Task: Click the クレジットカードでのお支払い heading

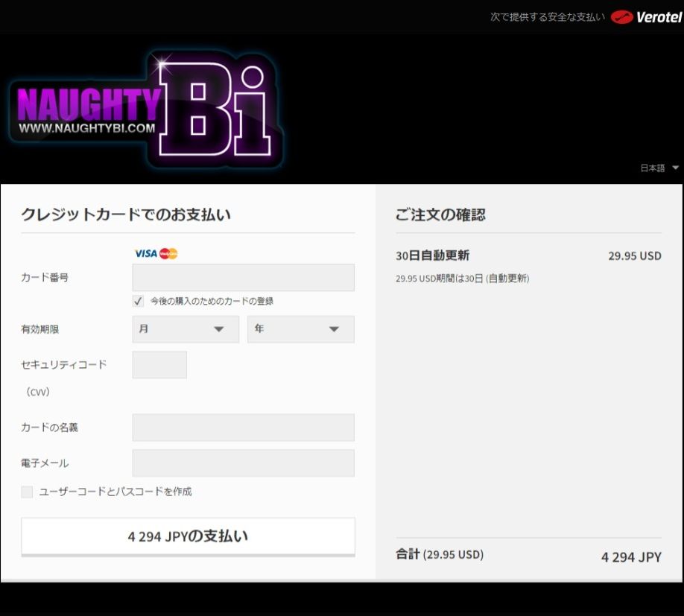Action: tap(126, 215)
